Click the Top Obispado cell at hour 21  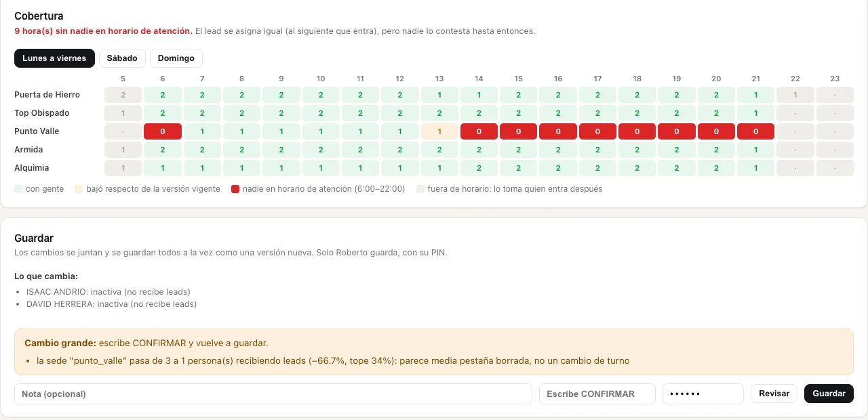(x=756, y=113)
